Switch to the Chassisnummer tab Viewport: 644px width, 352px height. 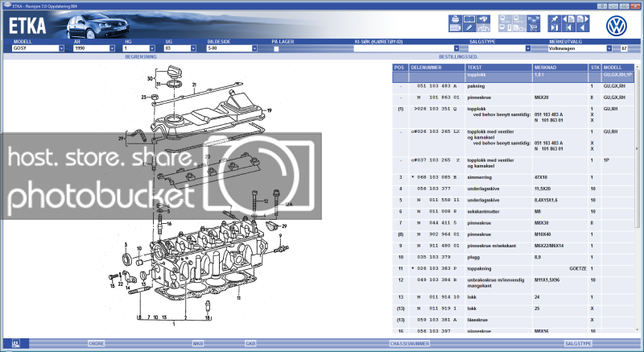click(411, 343)
